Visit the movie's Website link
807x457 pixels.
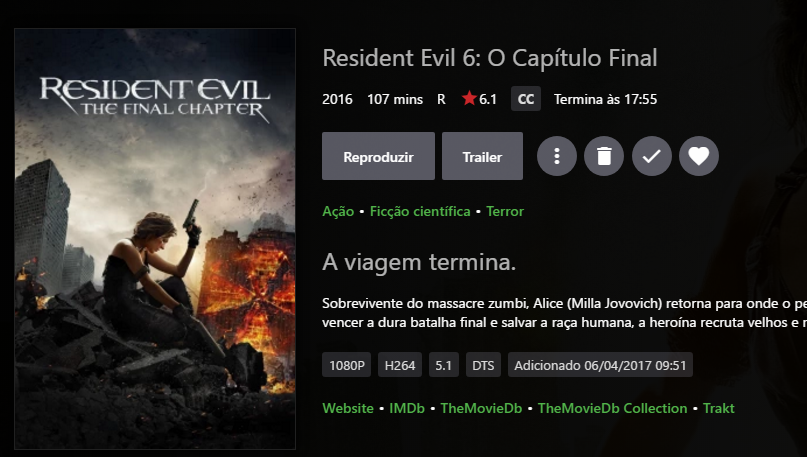pyautogui.click(x=348, y=408)
